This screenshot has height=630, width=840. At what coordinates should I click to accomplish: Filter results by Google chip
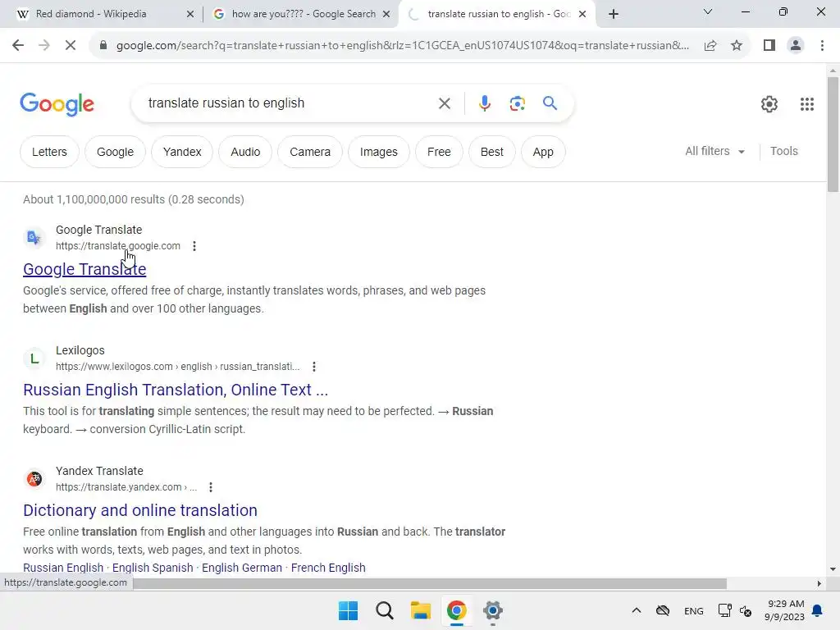point(115,152)
